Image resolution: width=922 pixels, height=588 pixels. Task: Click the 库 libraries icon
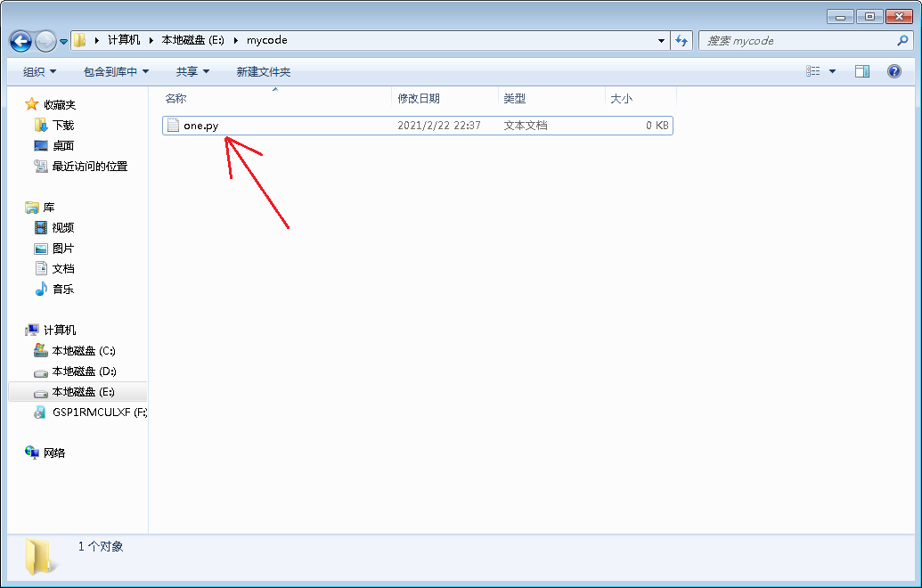pos(32,208)
